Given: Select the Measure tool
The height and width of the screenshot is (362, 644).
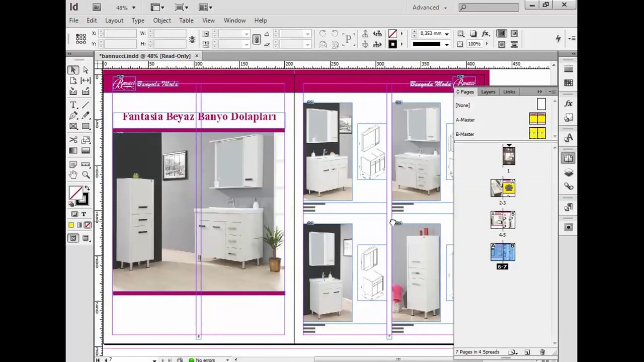Looking at the screenshot, I should click(x=86, y=164).
